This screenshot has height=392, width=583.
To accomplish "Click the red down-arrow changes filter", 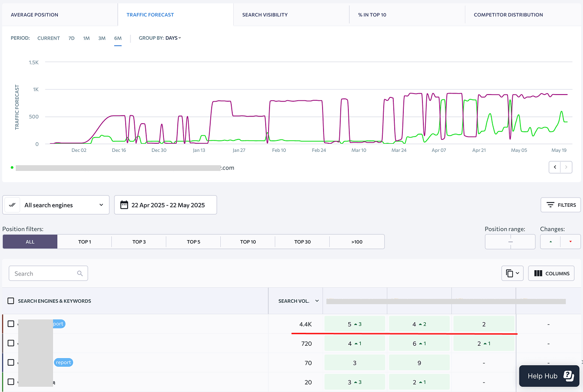I will coord(570,242).
